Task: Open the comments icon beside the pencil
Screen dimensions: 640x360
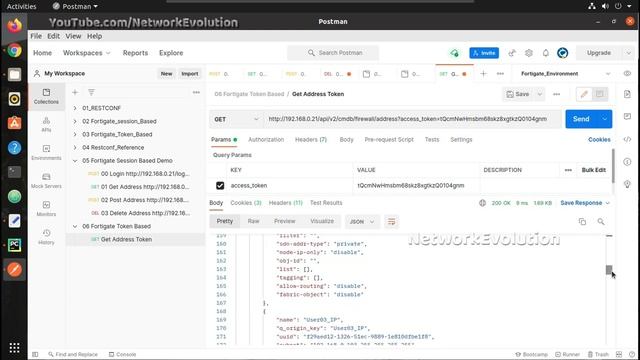Action: (600, 94)
